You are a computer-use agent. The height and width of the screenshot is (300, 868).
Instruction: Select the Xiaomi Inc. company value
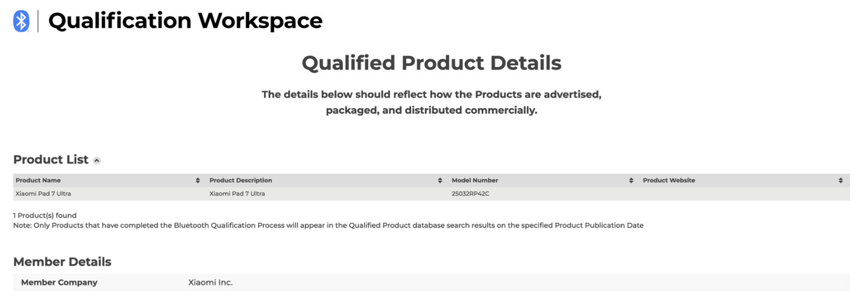coord(210,282)
